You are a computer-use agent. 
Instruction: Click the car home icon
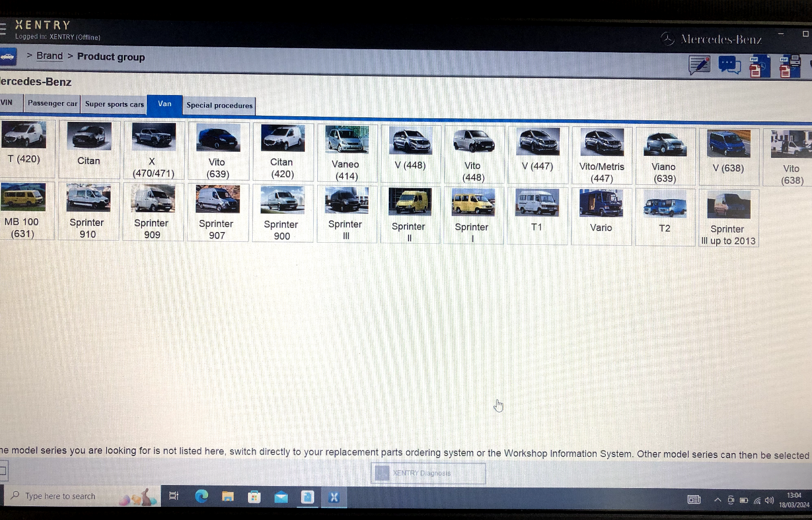pyautogui.click(x=8, y=56)
